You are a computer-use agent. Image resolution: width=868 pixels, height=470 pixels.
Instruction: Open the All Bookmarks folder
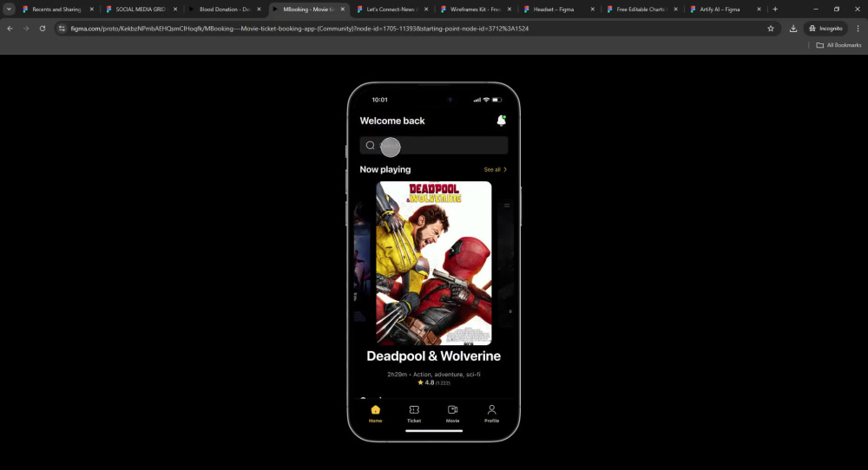point(838,45)
